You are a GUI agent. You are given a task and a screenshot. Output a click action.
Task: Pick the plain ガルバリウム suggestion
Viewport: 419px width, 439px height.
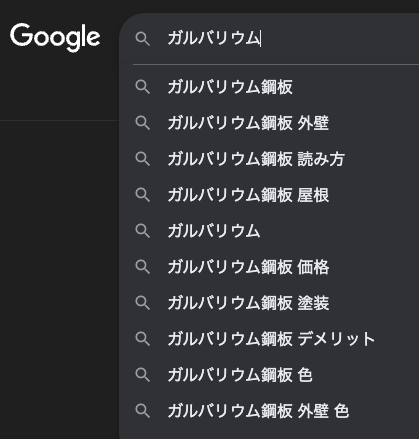click(269, 231)
